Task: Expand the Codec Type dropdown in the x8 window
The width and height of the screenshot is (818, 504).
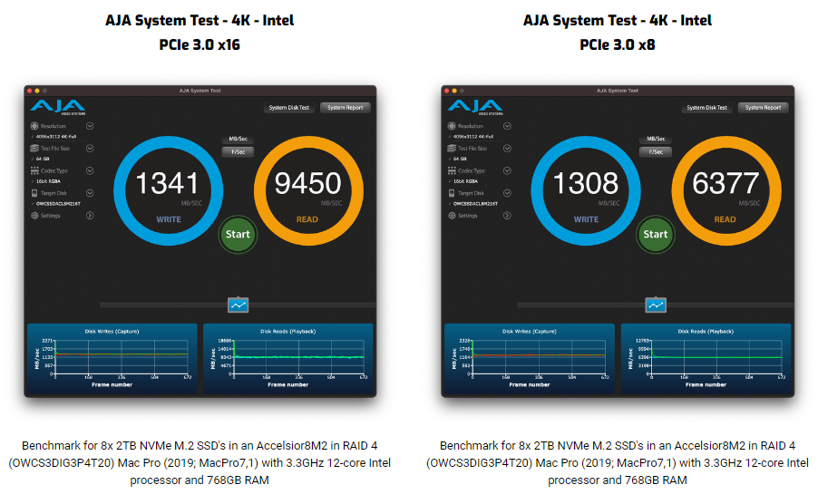Action: (507, 171)
